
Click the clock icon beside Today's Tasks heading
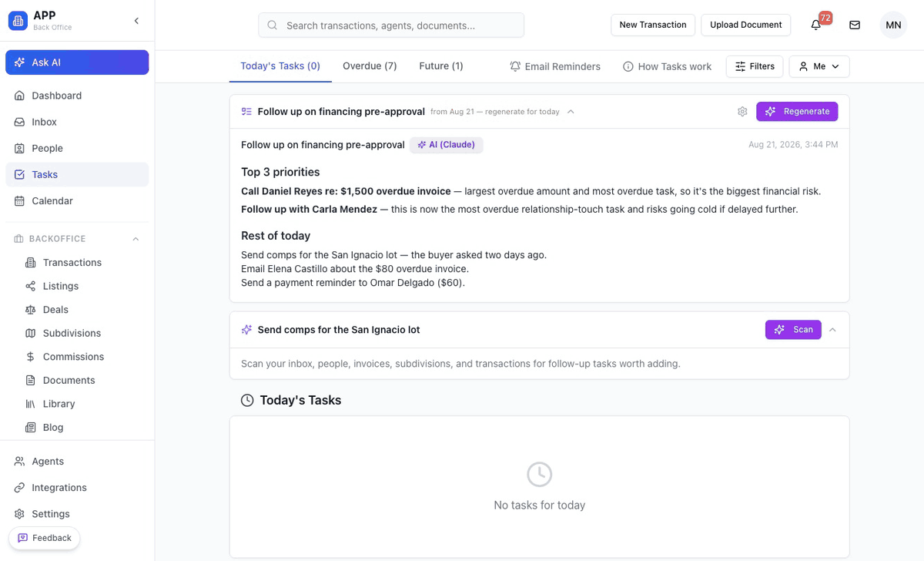pyautogui.click(x=247, y=401)
